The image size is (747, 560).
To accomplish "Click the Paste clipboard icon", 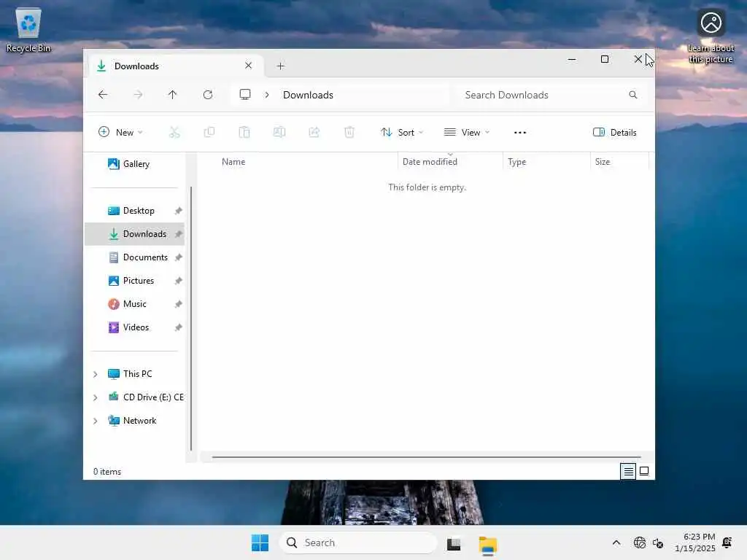I will pos(244,133).
